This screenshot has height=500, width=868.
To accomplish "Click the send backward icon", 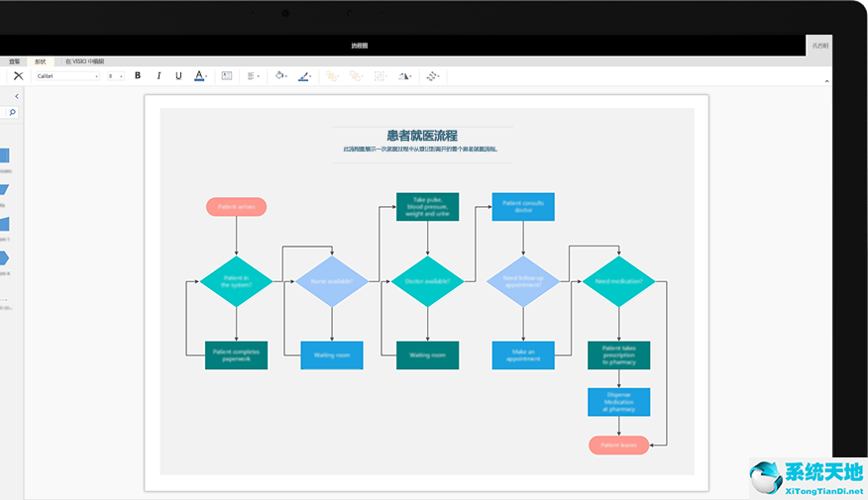I will pyautogui.click(x=356, y=76).
